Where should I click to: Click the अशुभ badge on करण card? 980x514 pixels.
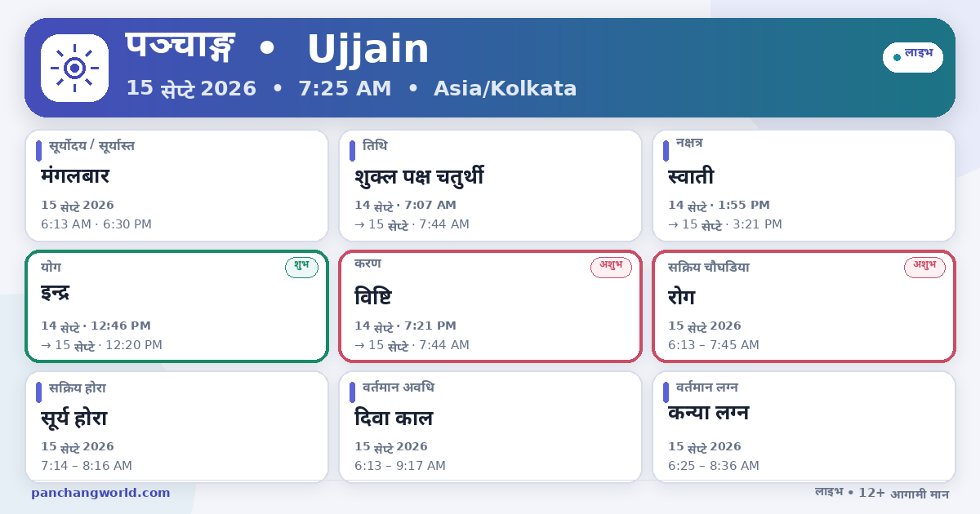pos(611,267)
